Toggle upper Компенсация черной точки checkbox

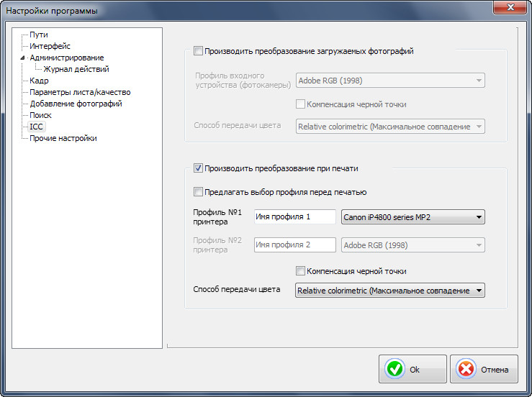[x=300, y=104]
